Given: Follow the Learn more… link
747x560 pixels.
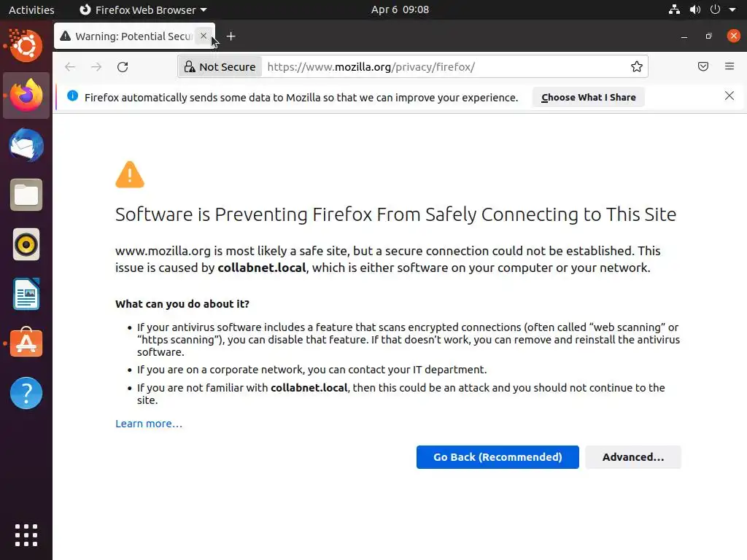Looking at the screenshot, I should tap(149, 424).
